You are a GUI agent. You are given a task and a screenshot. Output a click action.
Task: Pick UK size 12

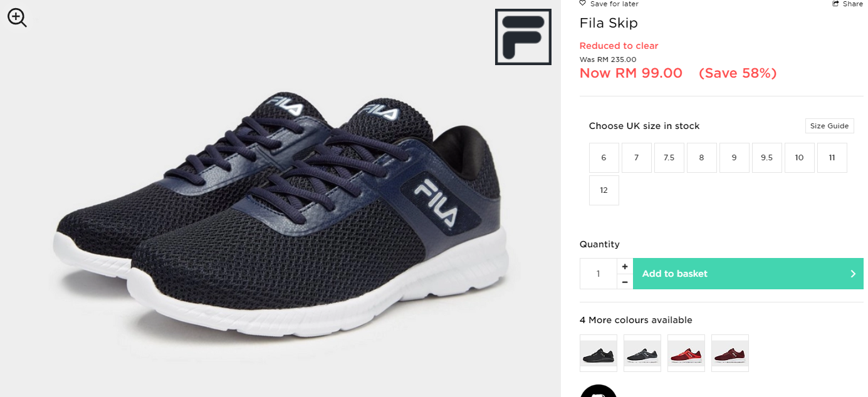604,190
